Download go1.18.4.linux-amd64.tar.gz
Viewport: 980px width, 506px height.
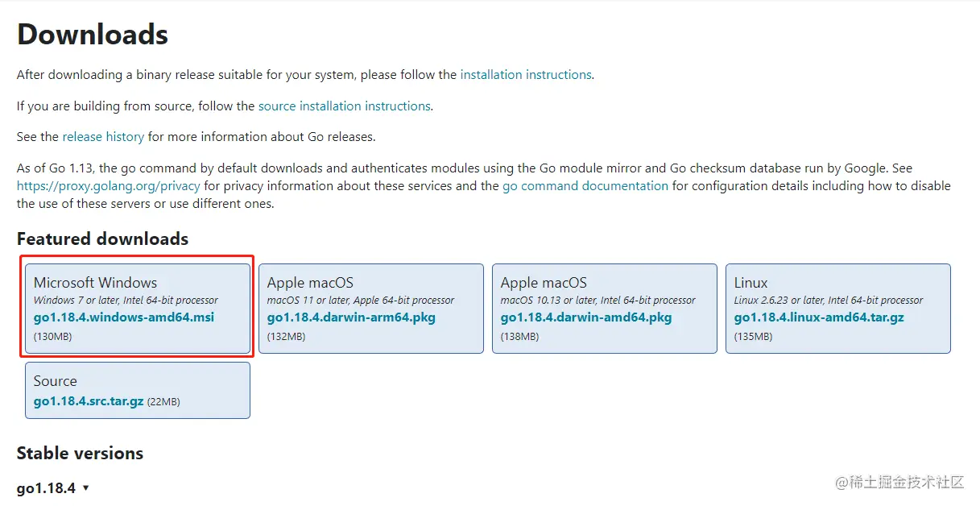[x=819, y=317]
